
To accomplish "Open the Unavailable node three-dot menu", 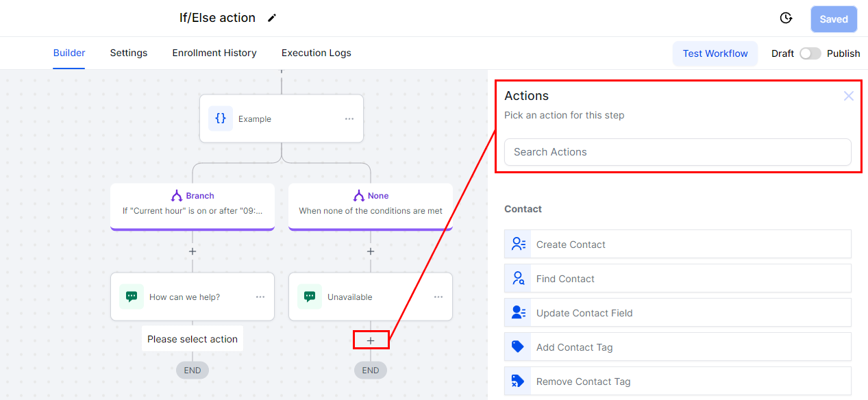I will (438, 297).
